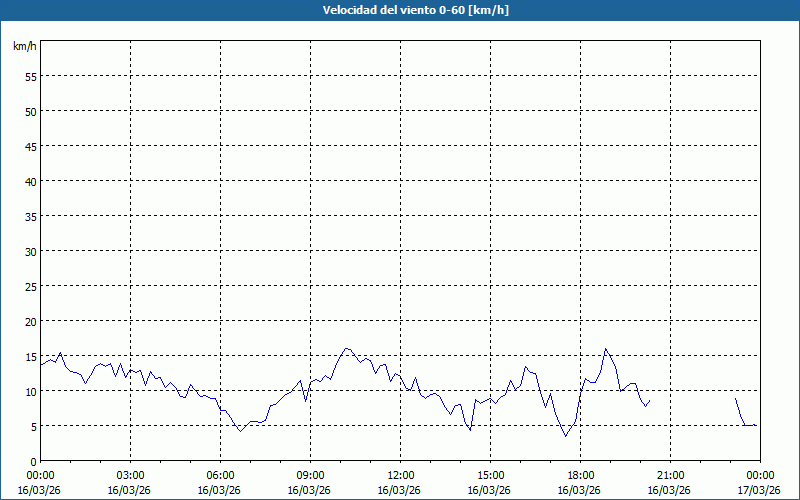Select the 06:00 time label
This screenshot has height=500, width=800.
pos(220,475)
